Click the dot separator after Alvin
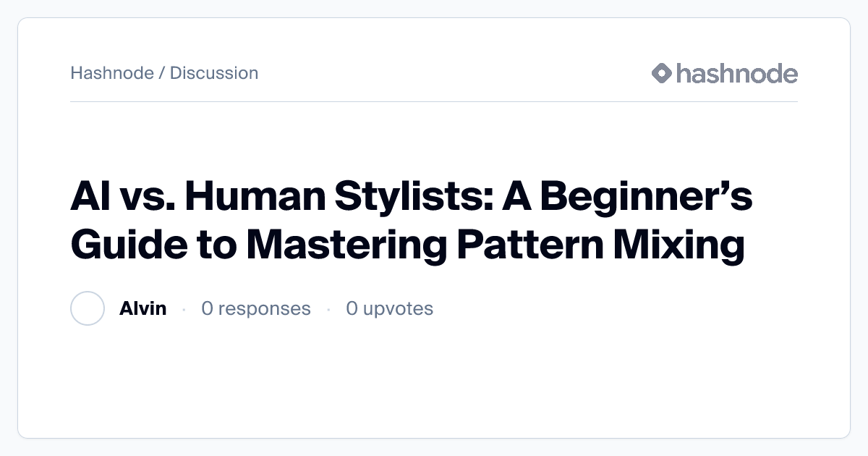 coord(184,309)
